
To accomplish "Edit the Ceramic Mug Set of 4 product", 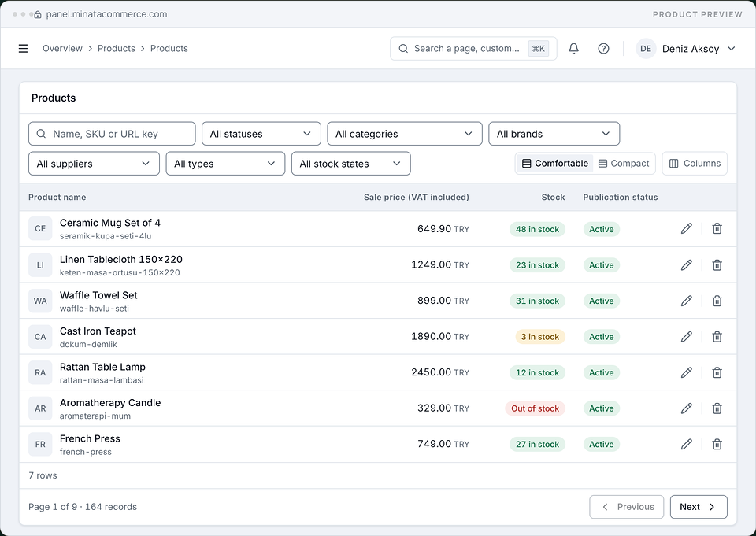I will (687, 229).
